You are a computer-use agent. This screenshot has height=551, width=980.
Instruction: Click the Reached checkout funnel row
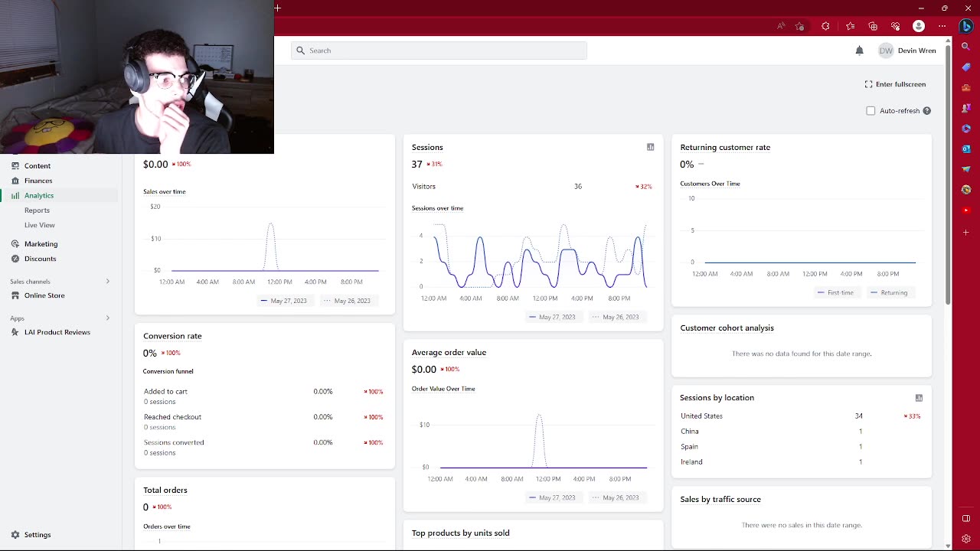pos(263,422)
